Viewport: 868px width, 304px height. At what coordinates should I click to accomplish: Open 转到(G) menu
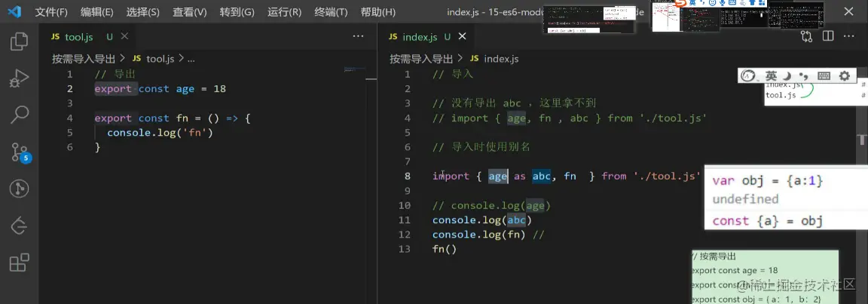(237, 11)
